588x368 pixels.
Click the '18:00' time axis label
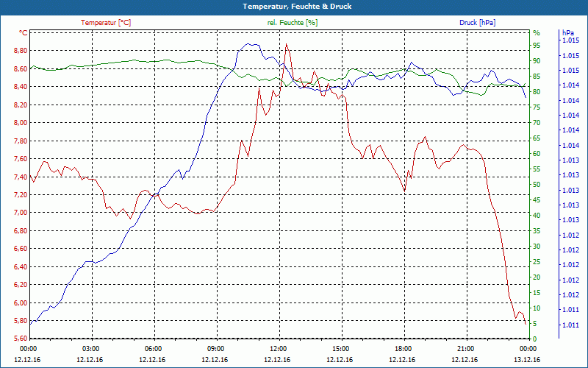[403, 349]
